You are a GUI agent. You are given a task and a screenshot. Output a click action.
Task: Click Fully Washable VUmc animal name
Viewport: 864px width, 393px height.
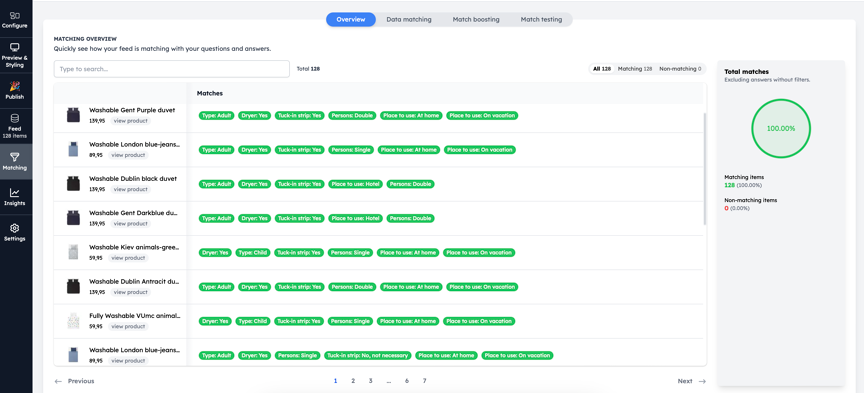(135, 316)
